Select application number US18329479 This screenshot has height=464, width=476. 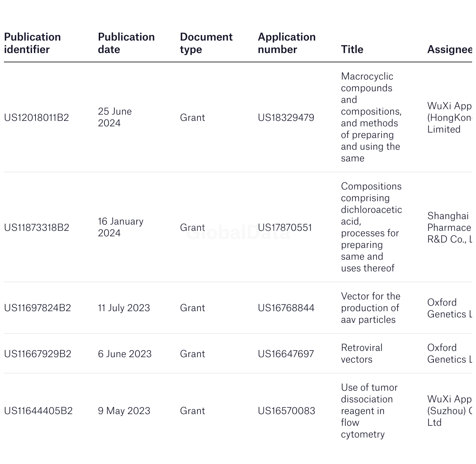(286, 118)
